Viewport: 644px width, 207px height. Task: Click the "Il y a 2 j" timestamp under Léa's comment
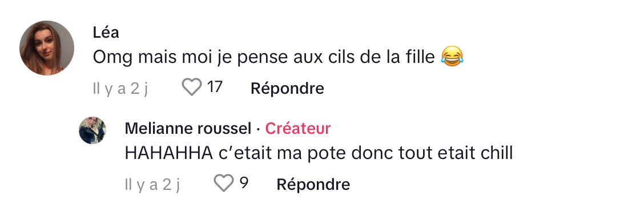[x=120, y=89]
